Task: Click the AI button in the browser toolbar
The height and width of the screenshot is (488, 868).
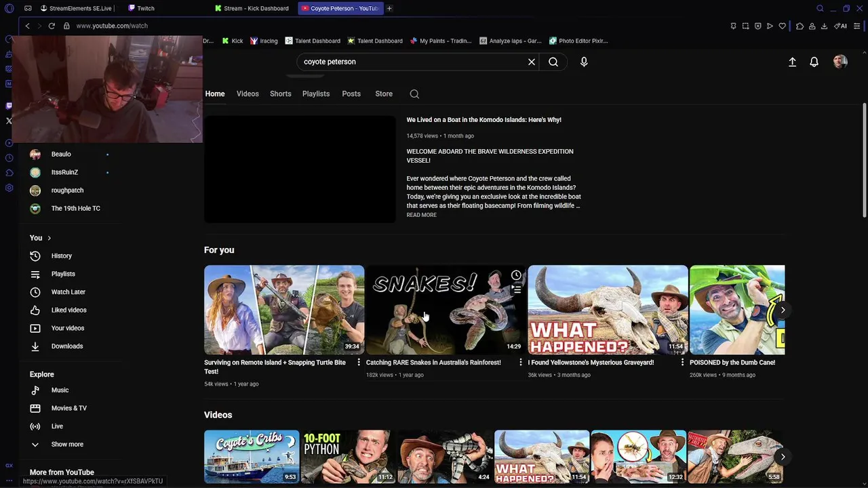Action: (x=840, y=26)
